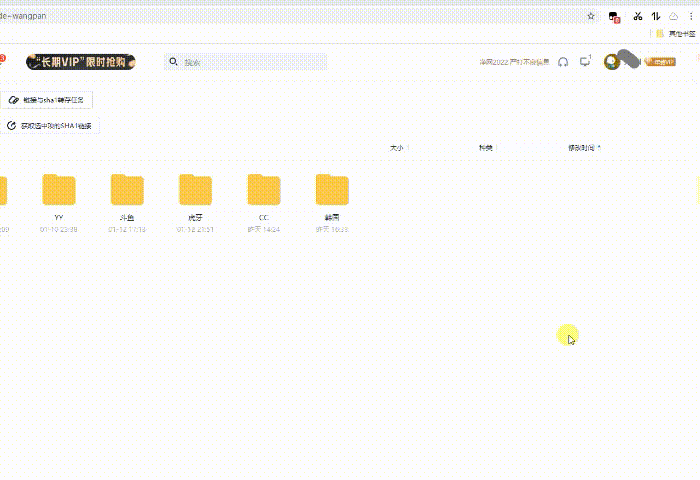Open the rightmost folder dated 昨天 16:33

332,190
